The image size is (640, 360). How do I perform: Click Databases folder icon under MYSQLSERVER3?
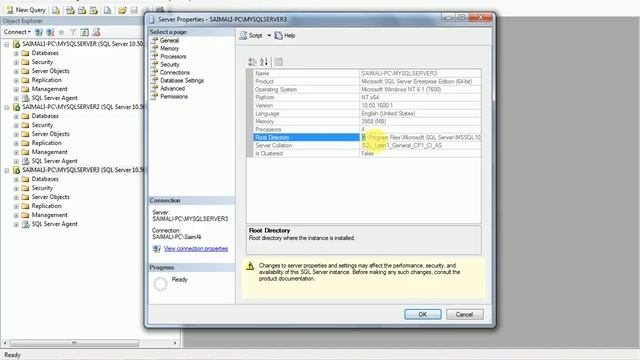(x=25, y=179)
